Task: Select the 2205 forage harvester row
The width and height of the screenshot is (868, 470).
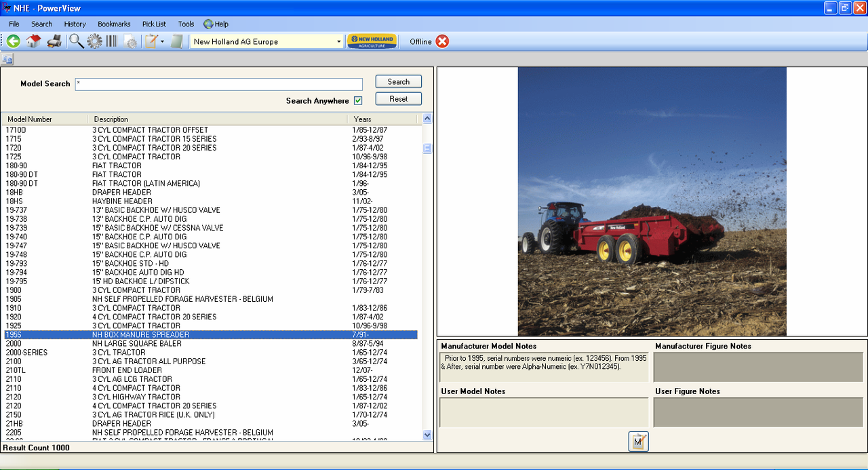Action: coord(210,433)
